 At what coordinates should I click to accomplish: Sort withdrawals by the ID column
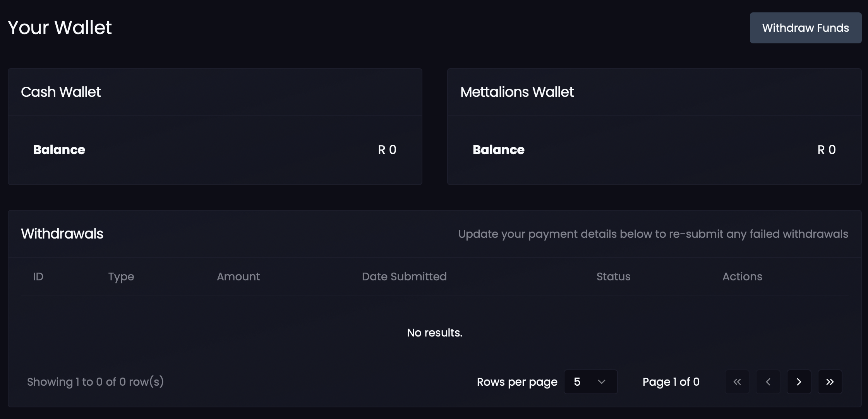[38, 276]
